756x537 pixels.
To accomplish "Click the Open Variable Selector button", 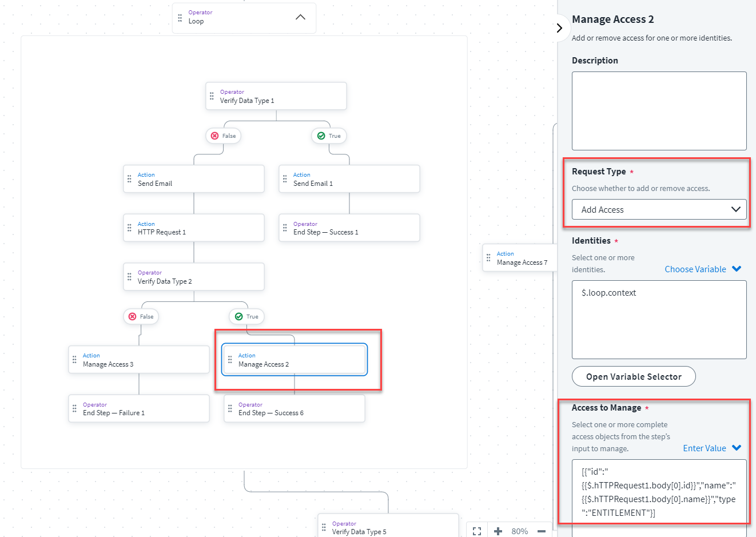I will (x=634, y=377).
